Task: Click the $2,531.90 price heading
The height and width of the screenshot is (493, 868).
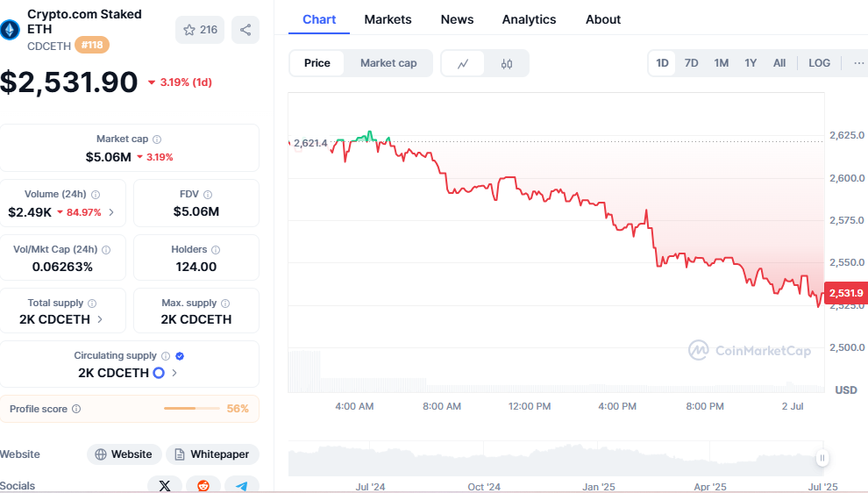Action: [68, 82]
